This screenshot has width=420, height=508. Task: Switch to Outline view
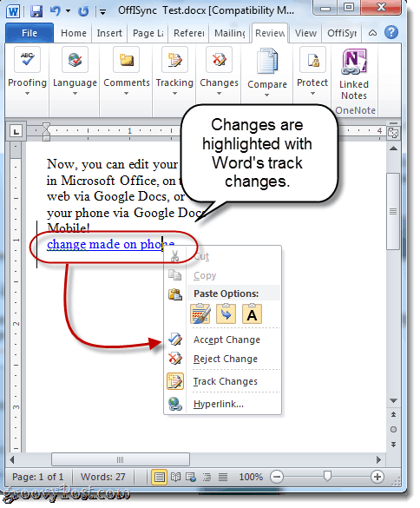tap(207, 478)
